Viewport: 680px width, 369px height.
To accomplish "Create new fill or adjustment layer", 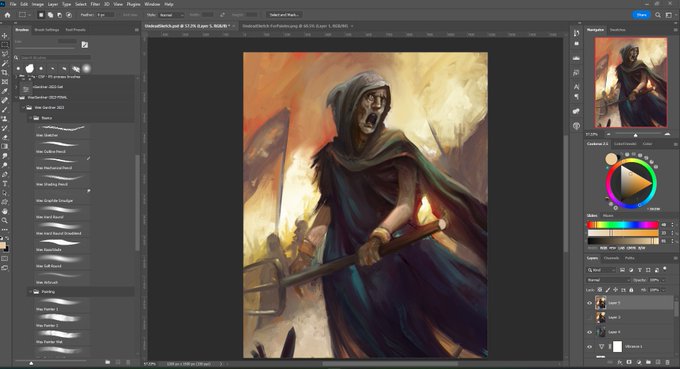I will tap(639, 362).
